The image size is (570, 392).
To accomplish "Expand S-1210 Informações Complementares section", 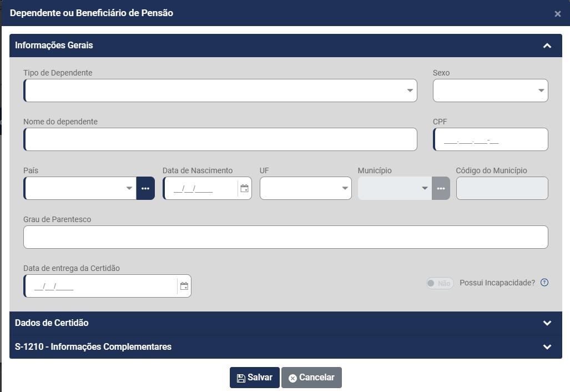I will point(547,347).
